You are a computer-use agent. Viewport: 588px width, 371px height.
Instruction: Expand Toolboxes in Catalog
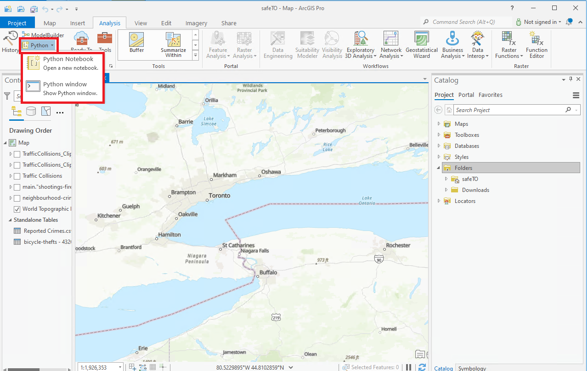pos(439,135)
